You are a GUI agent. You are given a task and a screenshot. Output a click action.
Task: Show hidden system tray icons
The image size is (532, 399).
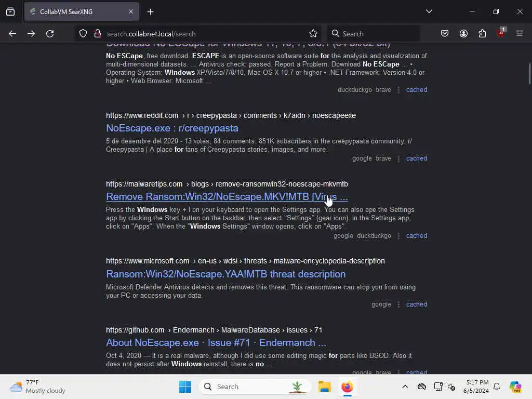pos(405,387)
